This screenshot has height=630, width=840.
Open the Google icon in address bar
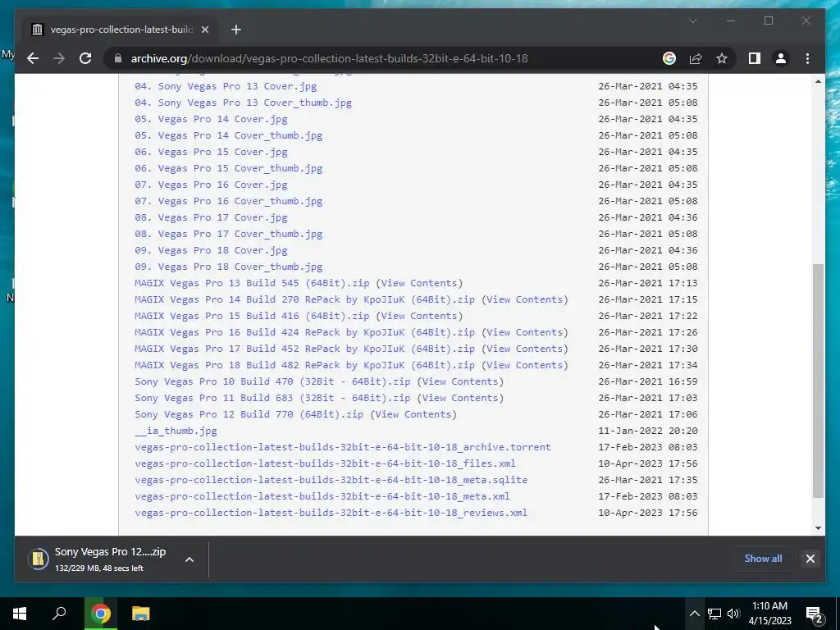(x=669, y=58)
